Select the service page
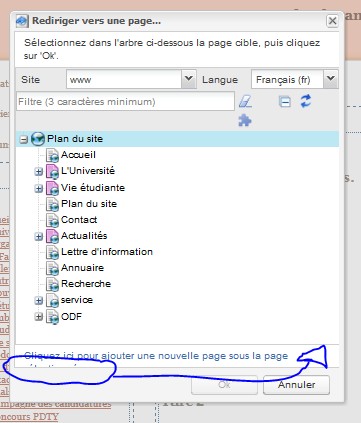The width and height of the screenshot is (361, 423). 77,300
